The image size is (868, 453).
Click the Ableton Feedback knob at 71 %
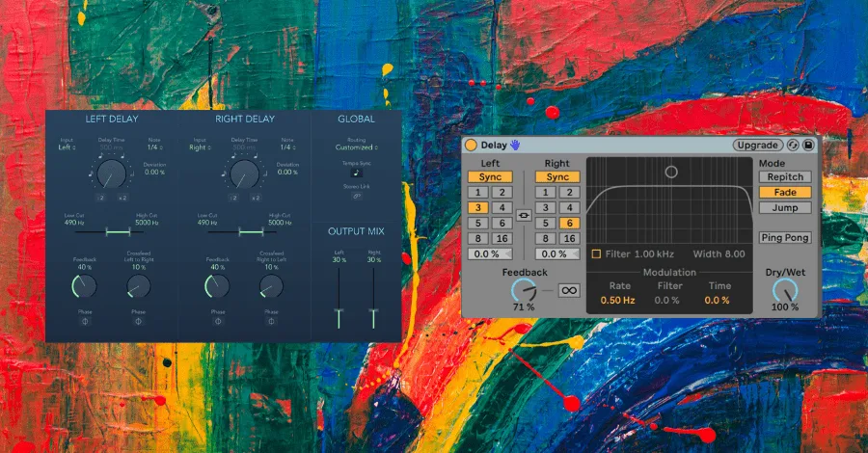524,290
